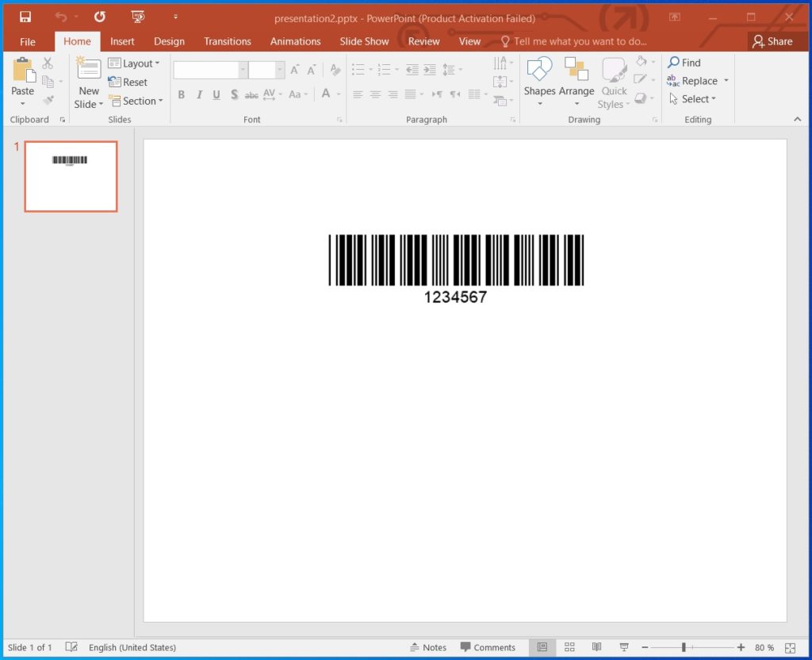
Task: Switch to the Design tab
Action: [x=168, y=41]
